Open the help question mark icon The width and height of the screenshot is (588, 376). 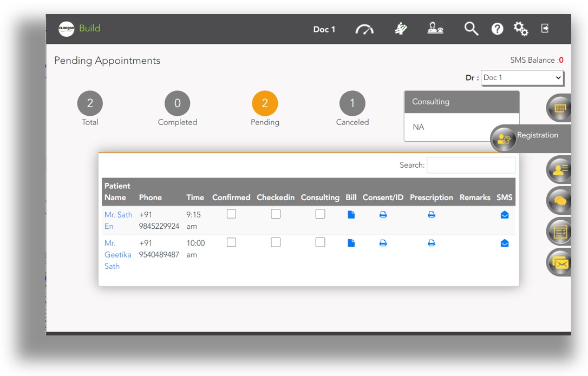497,29
